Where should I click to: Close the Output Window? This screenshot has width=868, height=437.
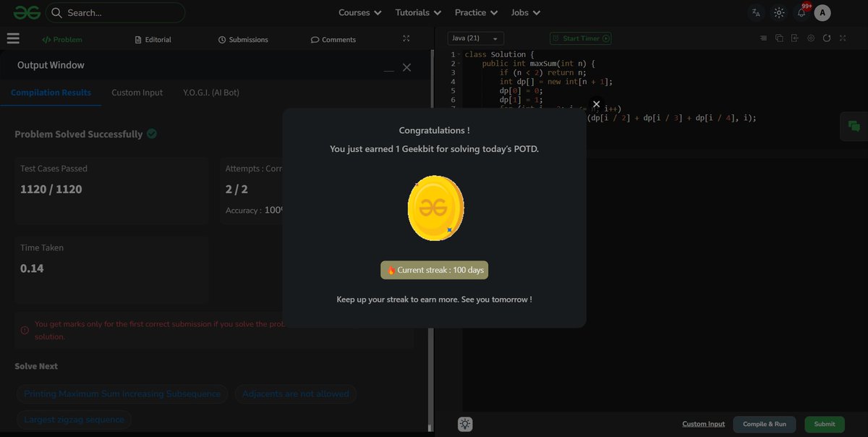407,67
